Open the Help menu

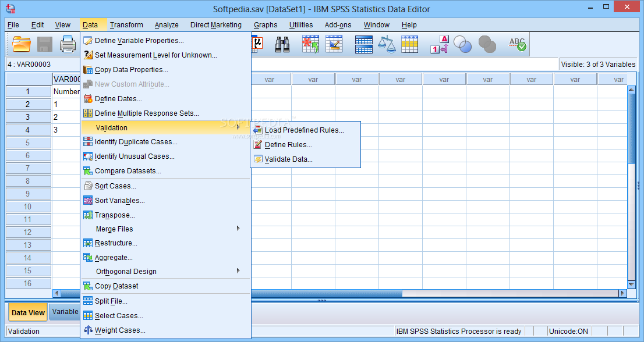pos(409,25)
